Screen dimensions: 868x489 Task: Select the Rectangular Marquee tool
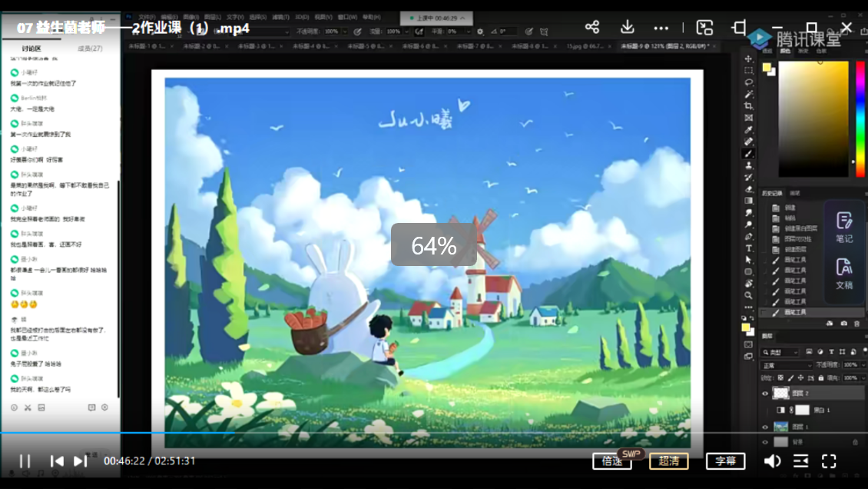pos(748,70)
